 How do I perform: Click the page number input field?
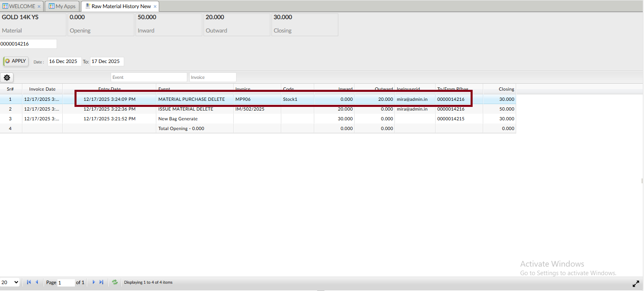pyautogui.click(x=66, y=282)
